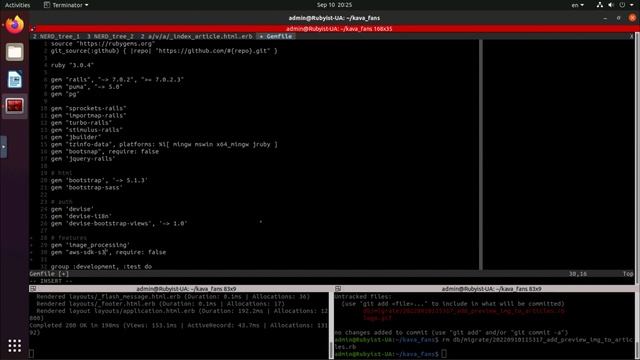The image size is (640, 360).
Task: Click the gem "turbo-rails" line
Action: coord(81,123)
